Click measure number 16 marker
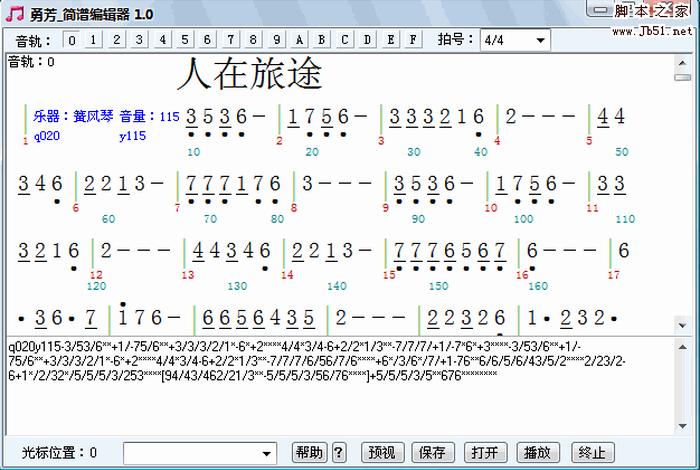700x470 pixels. [x=522, y=275]
